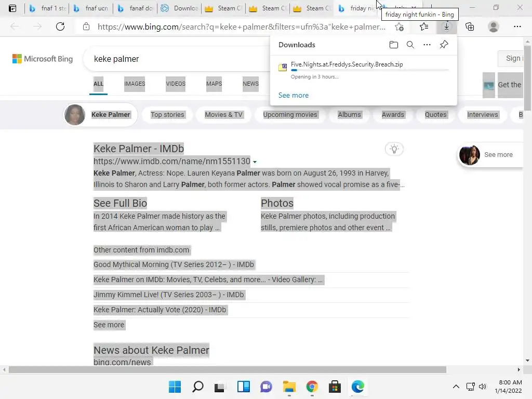
Task: Click the lightbulb feedback icon beside the IMDb result
Action: coord(394,149)
